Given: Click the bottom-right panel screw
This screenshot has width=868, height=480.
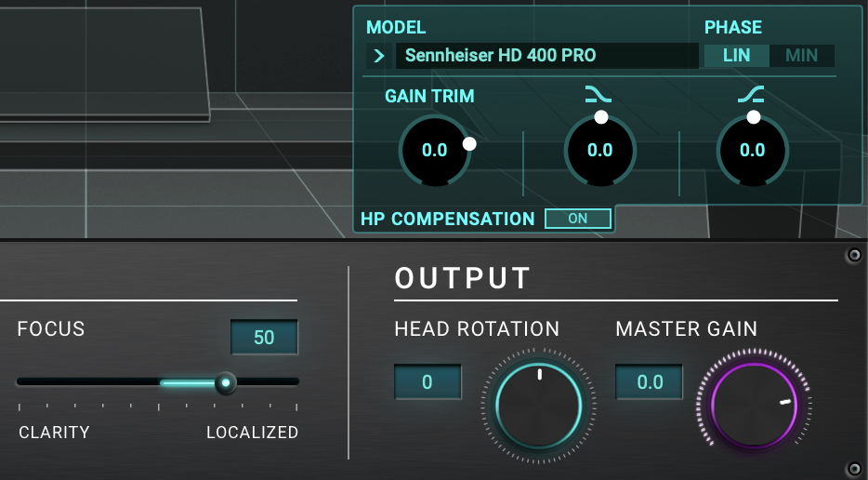Looking at the screenshot, I should 853,467.
